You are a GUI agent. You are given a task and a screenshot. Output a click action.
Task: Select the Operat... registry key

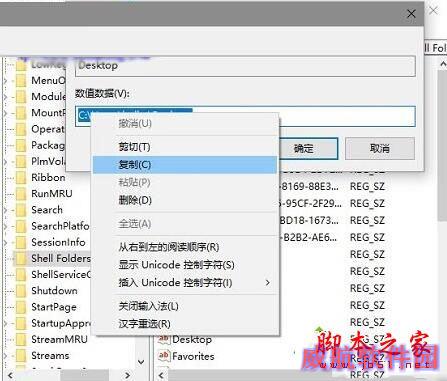tap(48, 129)
